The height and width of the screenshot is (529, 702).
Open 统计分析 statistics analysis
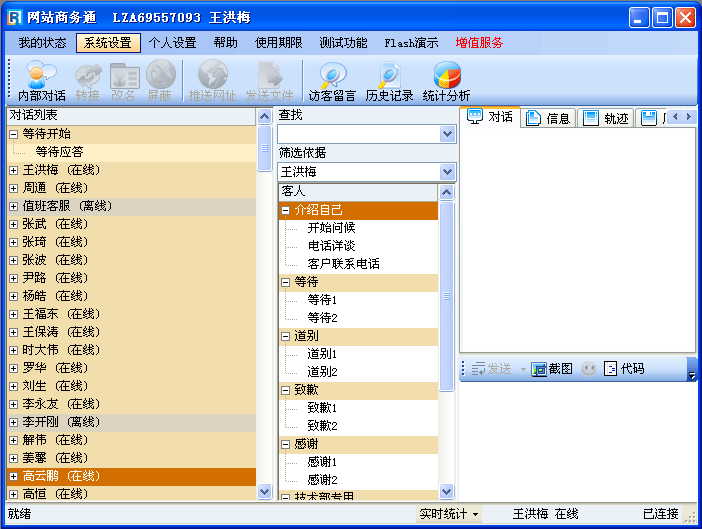tap(446, 81)
